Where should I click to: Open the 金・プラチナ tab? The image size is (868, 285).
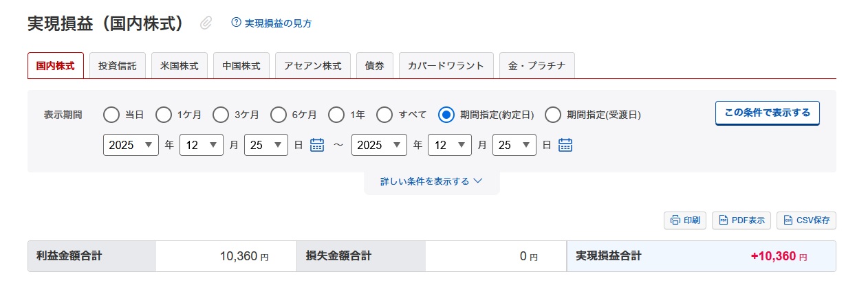(536, 66)
